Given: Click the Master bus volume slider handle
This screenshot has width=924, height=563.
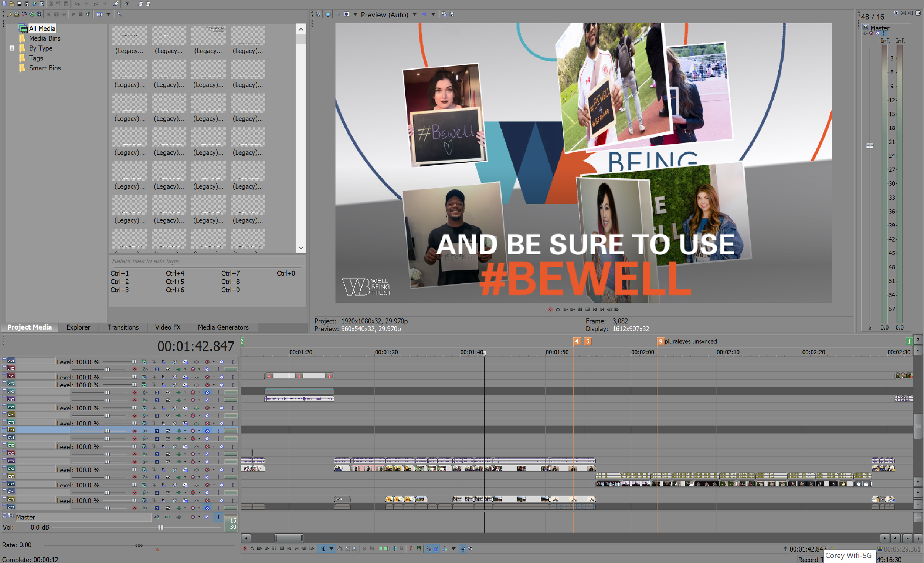Looking at the screenshot, I should click(x=160, y=527).
